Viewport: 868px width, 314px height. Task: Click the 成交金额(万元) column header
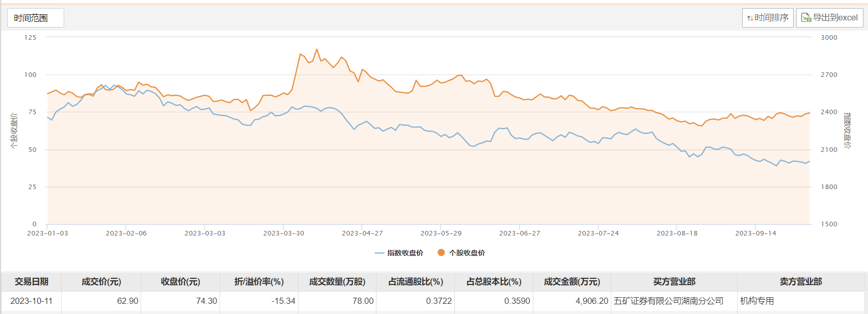pyautogui.click(x=572, y=282)
